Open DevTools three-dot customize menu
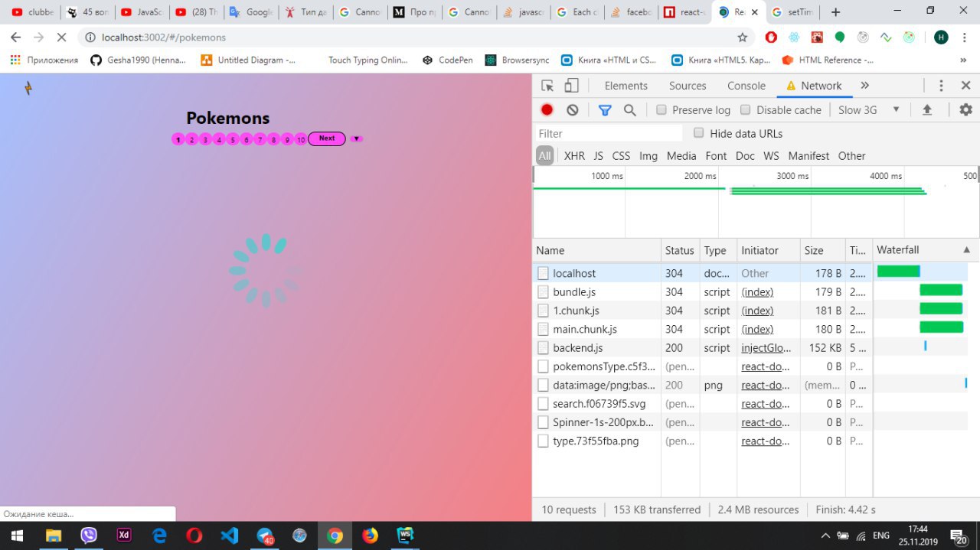 [942, 86]
